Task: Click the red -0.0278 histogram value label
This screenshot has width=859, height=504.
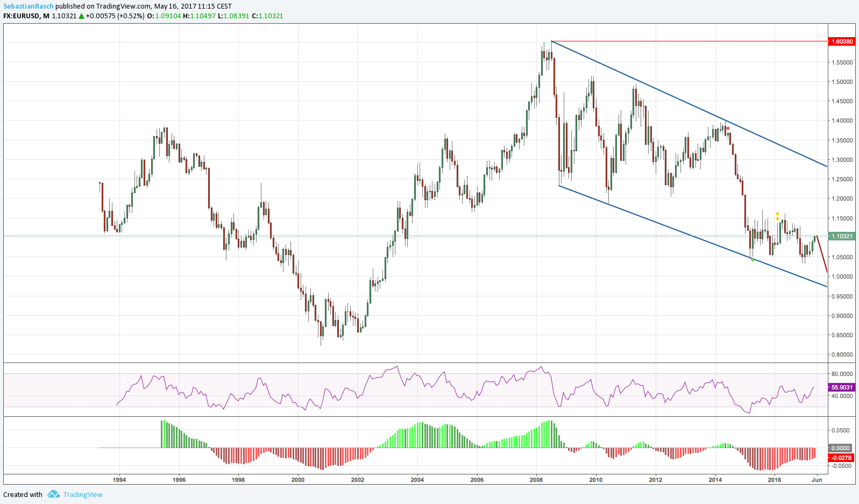Action: (842, 458)
